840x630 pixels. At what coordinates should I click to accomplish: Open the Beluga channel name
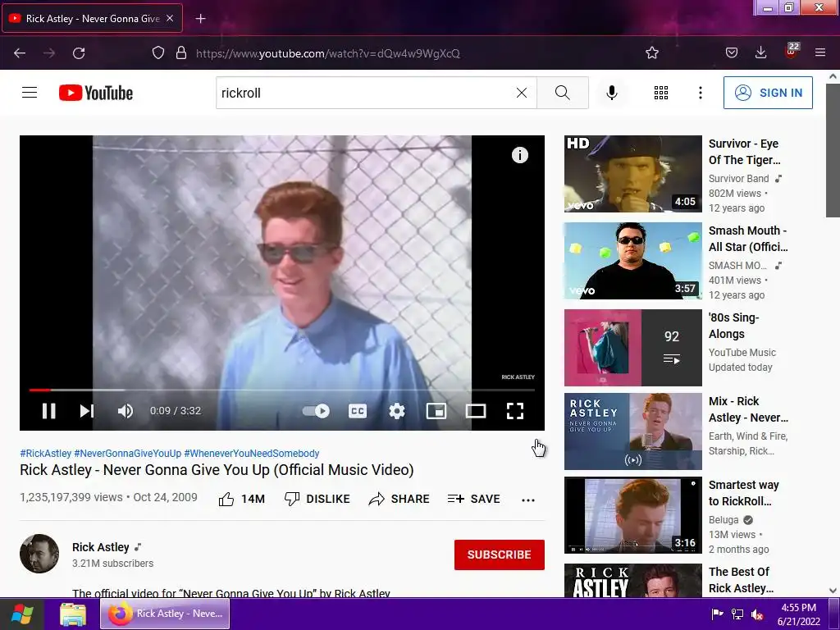pyautogui.click(x=724, y=519)
